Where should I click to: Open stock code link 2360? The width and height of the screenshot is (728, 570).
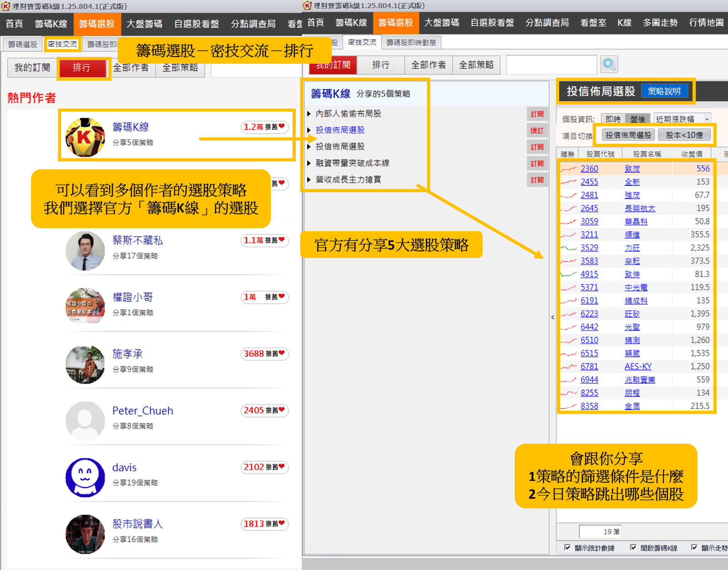coord(589,168)
